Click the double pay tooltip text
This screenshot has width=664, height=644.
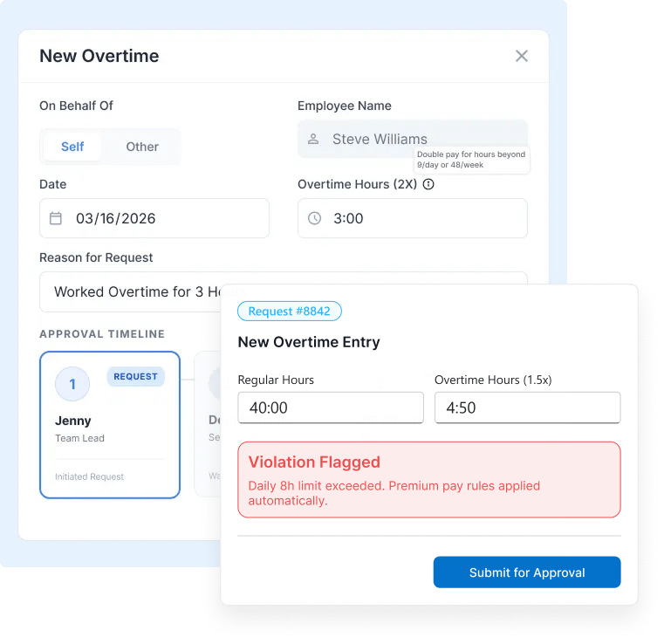[472, 160]
